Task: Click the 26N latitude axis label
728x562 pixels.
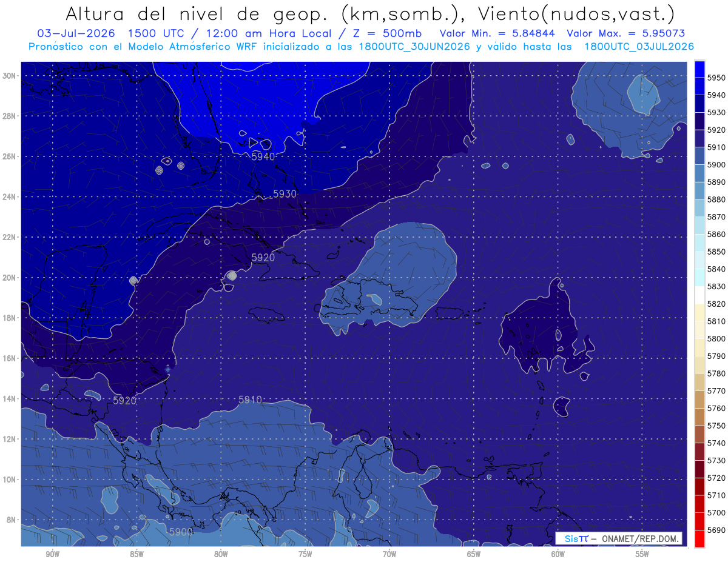Action: pyautogui.click(x=10, y=156)
